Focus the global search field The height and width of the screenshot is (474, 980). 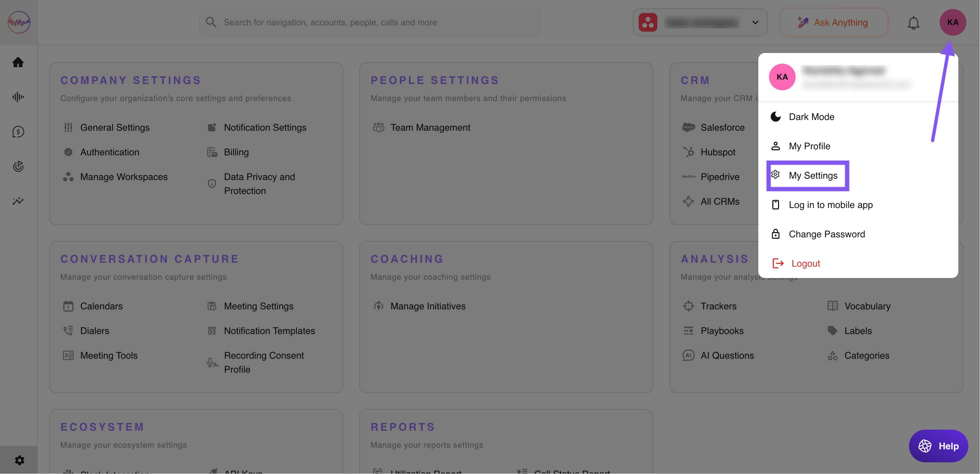(371, 22)
